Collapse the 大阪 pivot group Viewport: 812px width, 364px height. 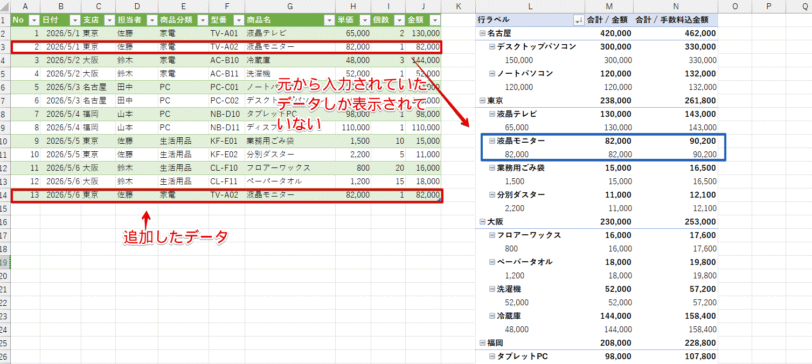(x=483, y=222)
